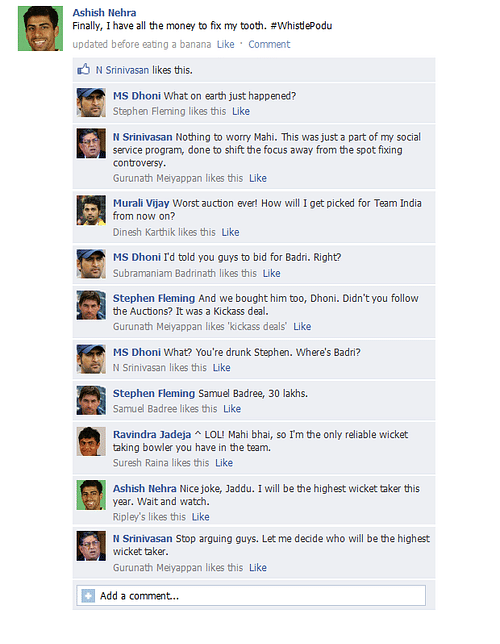Click the Comment link under the status
This screenshot has width=500, height=644.
(269, 44)
